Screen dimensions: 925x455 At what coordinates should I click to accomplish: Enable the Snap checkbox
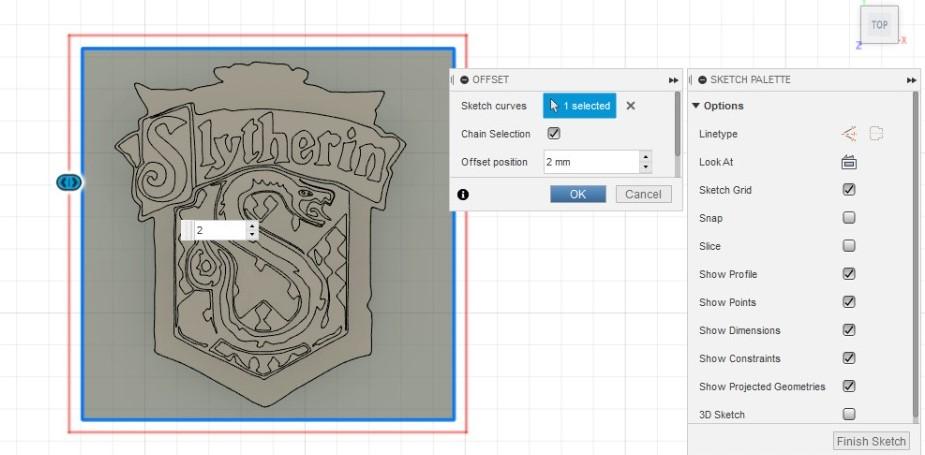coord(849,218)
